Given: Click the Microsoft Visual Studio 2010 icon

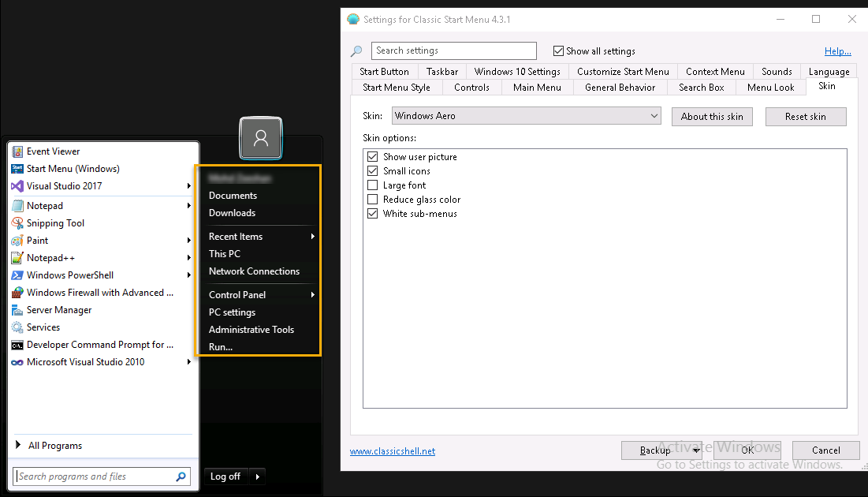Looking at the screenshot, I should [x=17, y=362].
